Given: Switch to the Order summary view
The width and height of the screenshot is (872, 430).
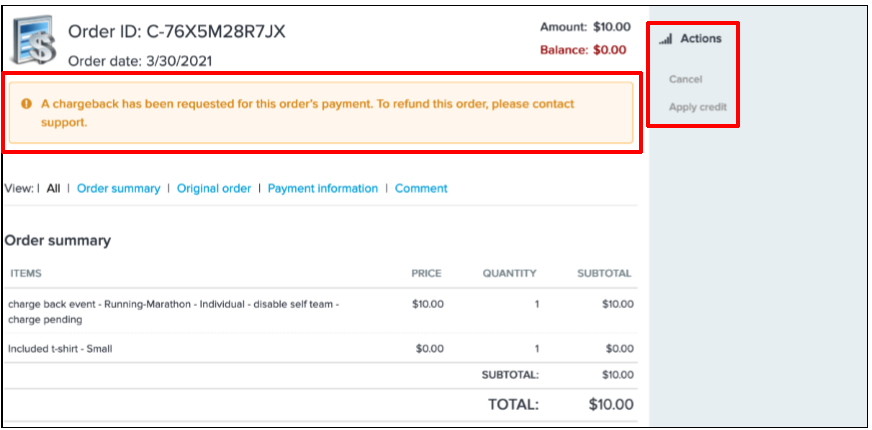Looking at the screenshot, I should tap(118, 188).
